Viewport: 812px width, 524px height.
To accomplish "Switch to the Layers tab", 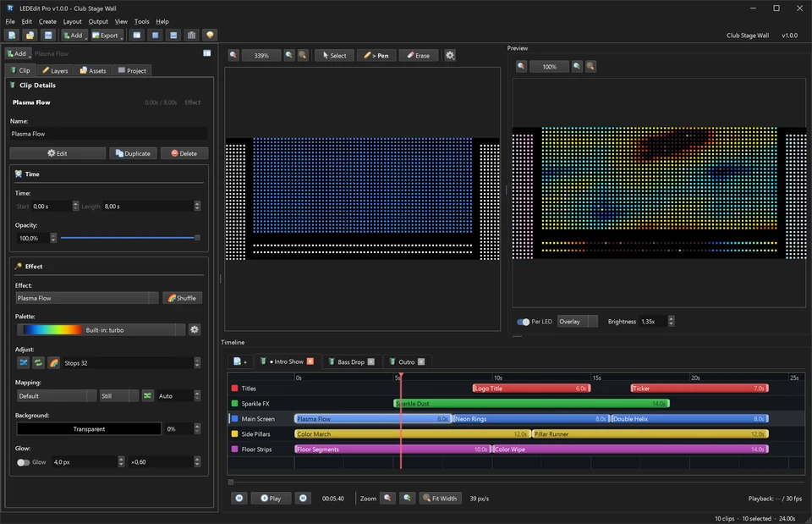I will 55,70.
